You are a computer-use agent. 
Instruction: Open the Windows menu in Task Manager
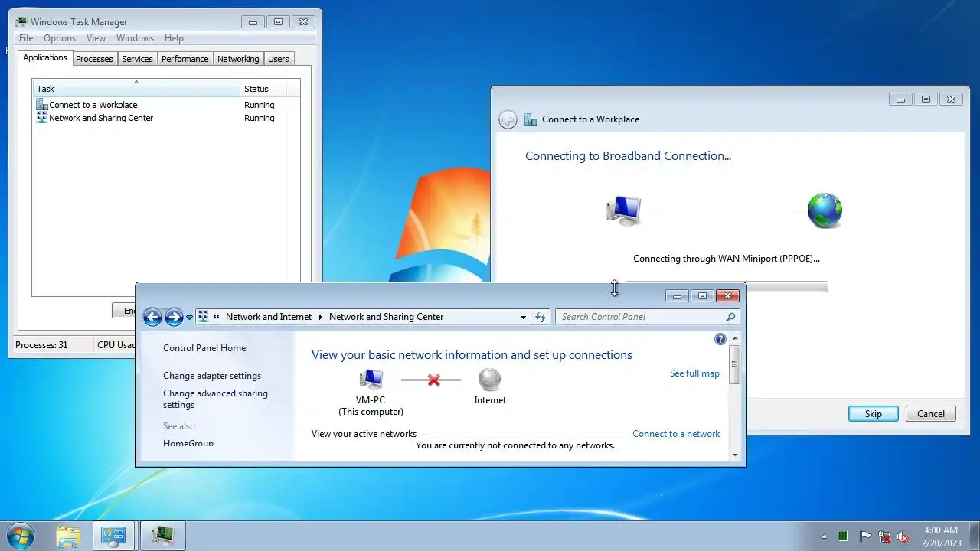click(x=135, y=38)
